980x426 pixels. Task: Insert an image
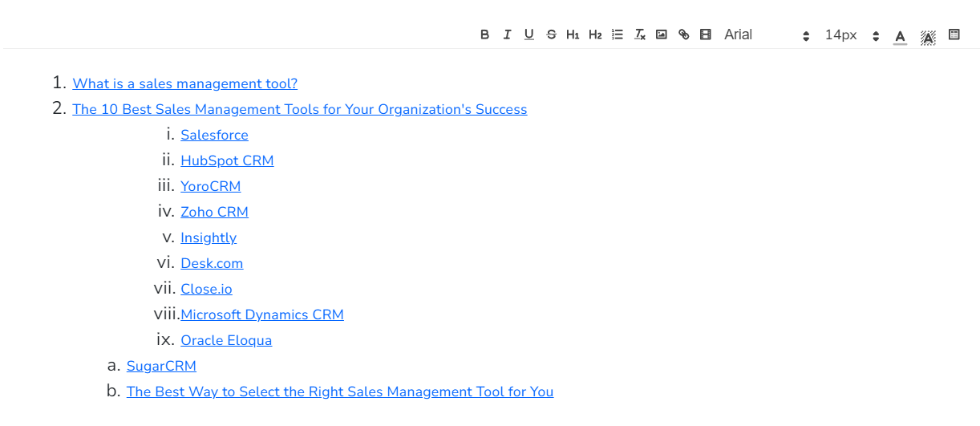pyautogui.click(x=662, y=34)
